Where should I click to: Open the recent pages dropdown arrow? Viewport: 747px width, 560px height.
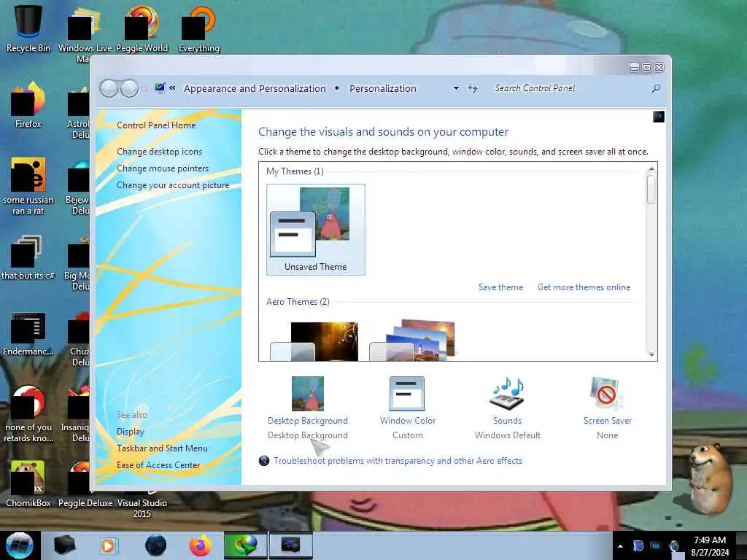point(144,88)
